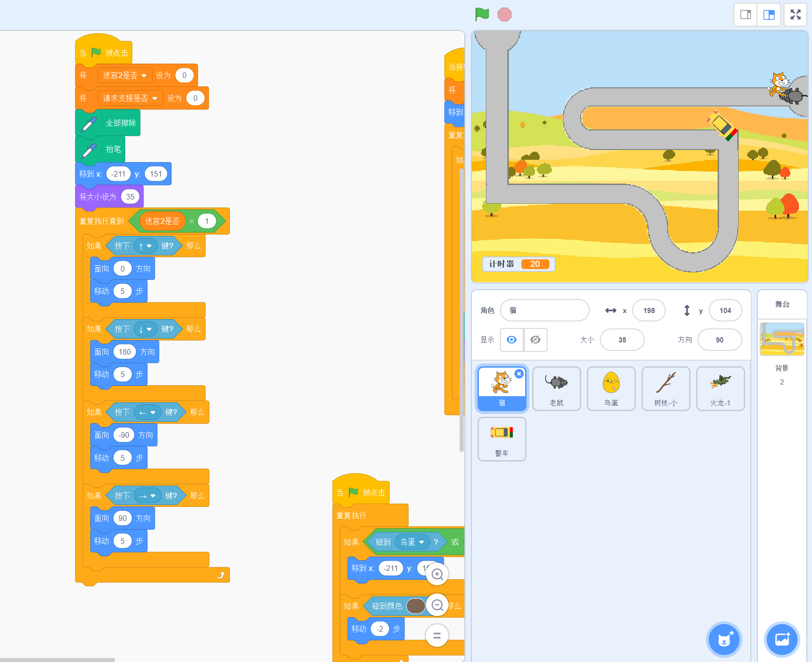Show the sprite using the eye button

[x=512, y=340]
